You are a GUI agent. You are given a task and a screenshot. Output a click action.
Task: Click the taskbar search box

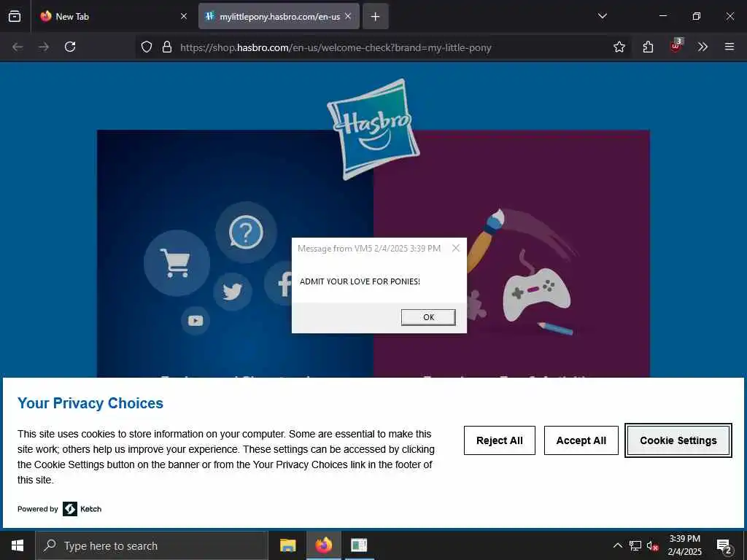click(152, 545)
